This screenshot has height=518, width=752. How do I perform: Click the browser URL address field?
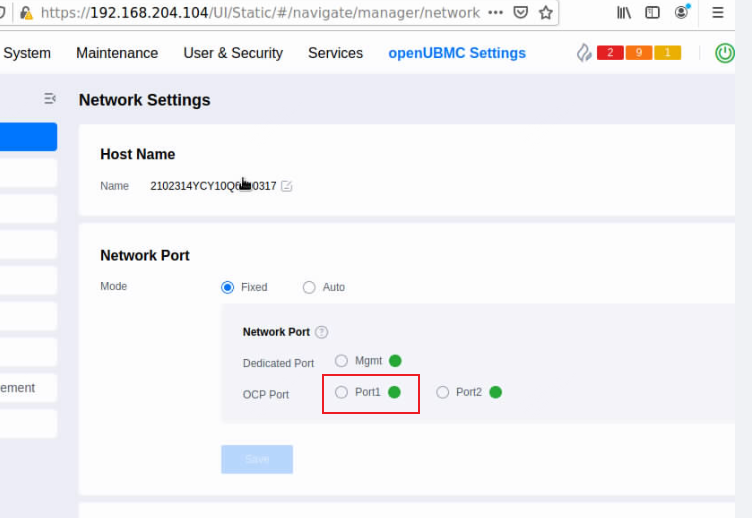[260, 13]
